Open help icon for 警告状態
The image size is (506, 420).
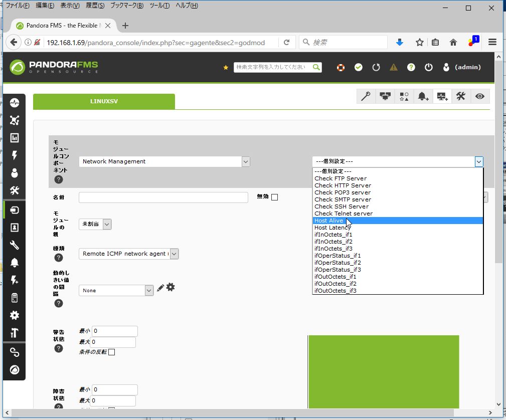58,348
